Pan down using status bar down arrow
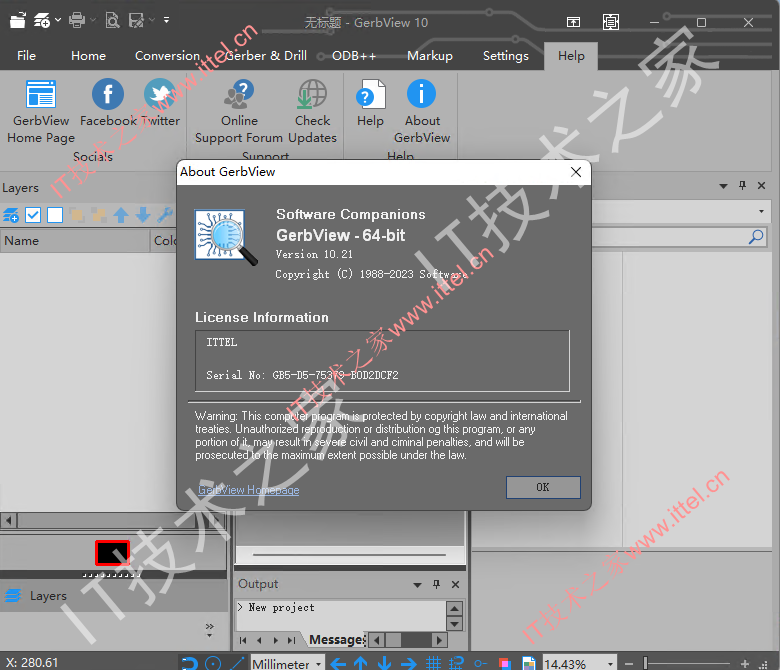This screenshot has width=780, height=670. click(x=384, y=663)
